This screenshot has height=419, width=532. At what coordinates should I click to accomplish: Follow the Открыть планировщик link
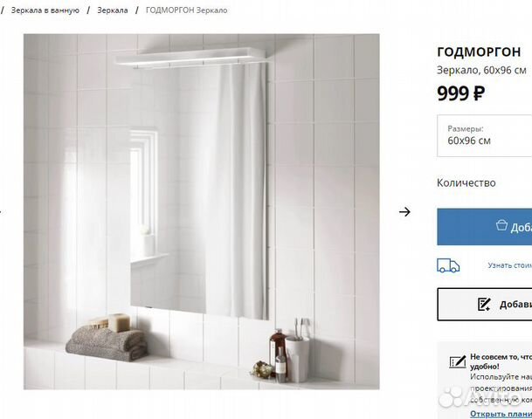point(501,414)
